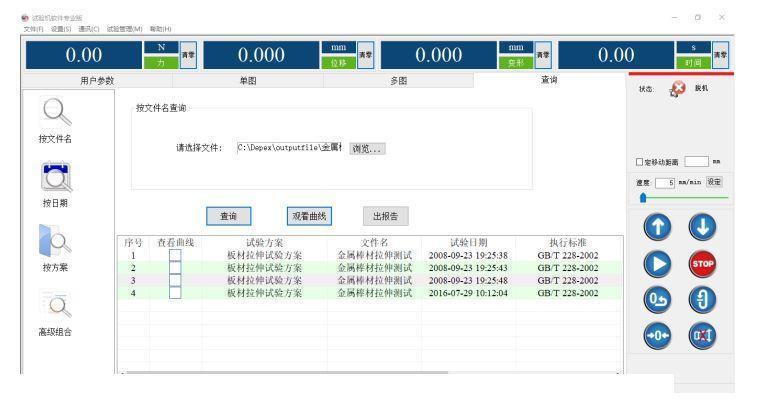Screen dimensions: 779x409
Task: Enable the 定移动距离 checkbox
Action: (639, 162)
